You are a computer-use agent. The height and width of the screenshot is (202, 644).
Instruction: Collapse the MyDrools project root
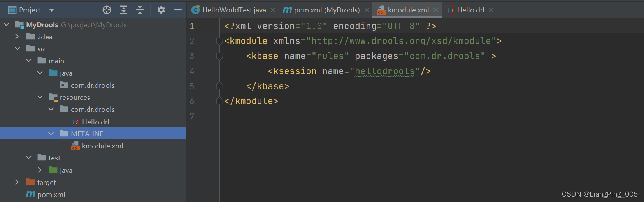(6, 24)
